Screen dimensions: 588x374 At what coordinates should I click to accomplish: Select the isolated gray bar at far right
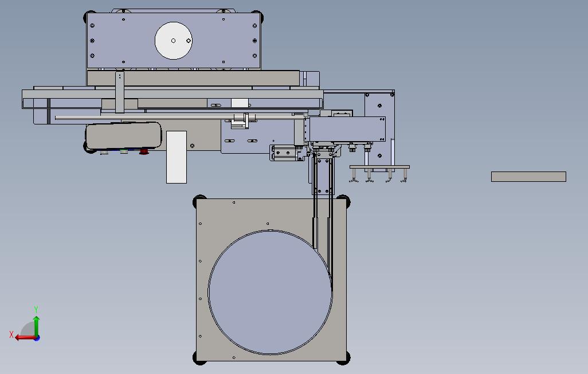528,177
